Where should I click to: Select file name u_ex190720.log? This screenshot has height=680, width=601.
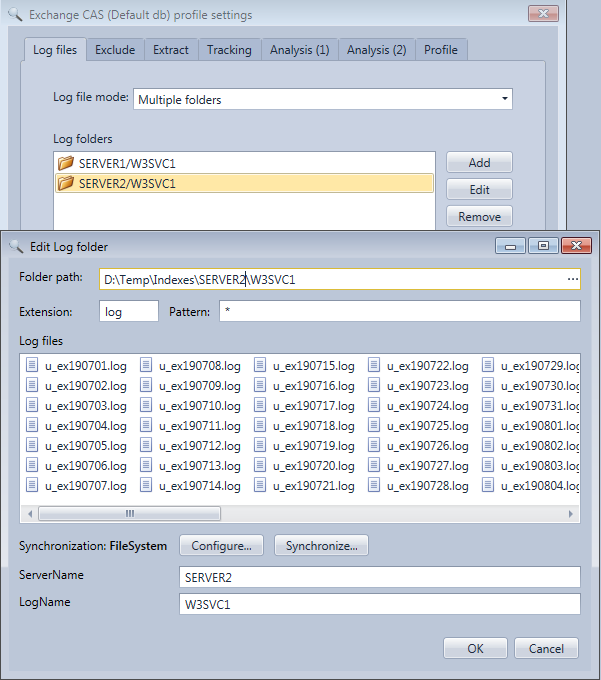[x=314, y=465]
